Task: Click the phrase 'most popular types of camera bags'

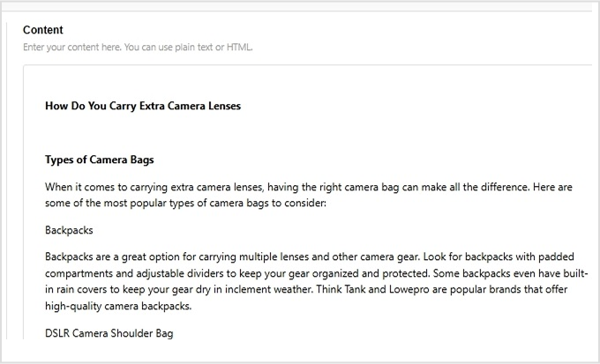Action: click(186, 203)
